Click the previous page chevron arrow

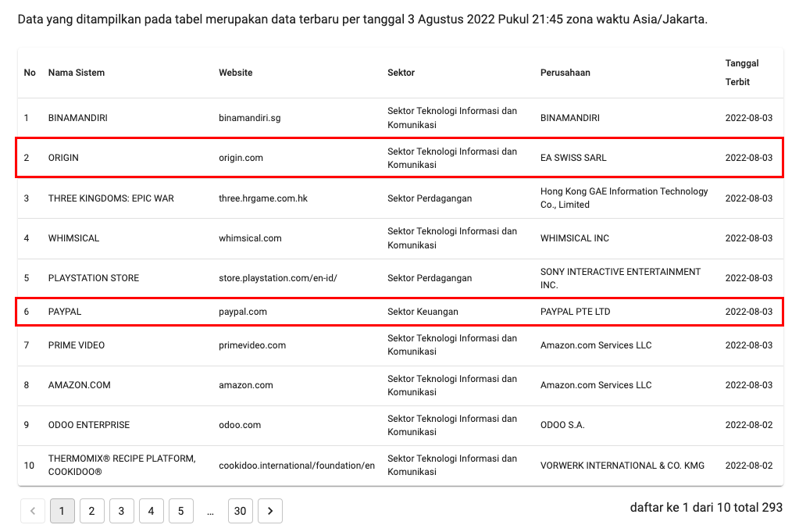pos(32,511)
